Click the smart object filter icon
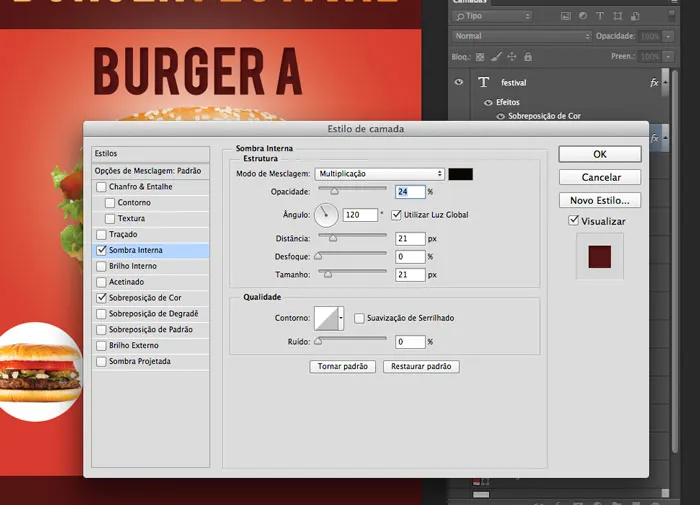The width and height of the screenshot is (700, 505). 635,16
